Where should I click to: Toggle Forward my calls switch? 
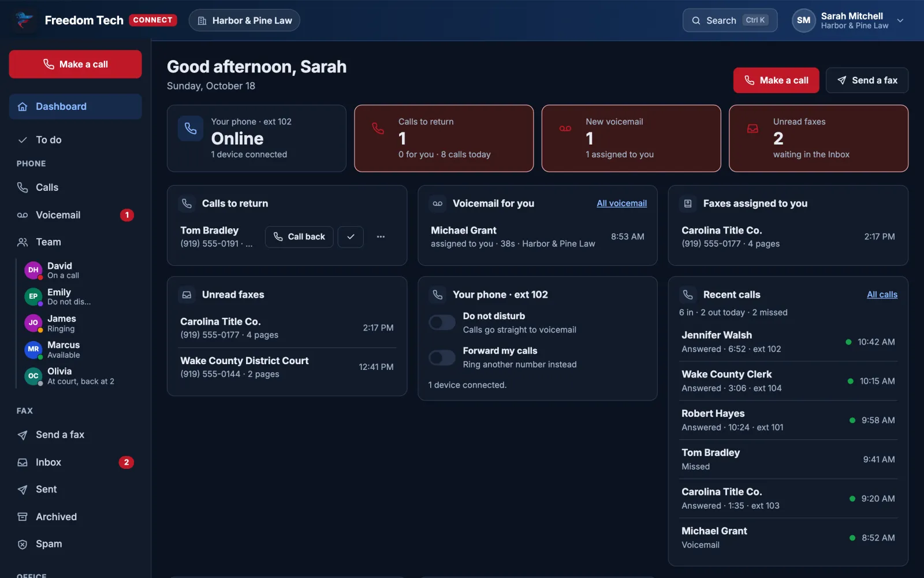[442, 358]
